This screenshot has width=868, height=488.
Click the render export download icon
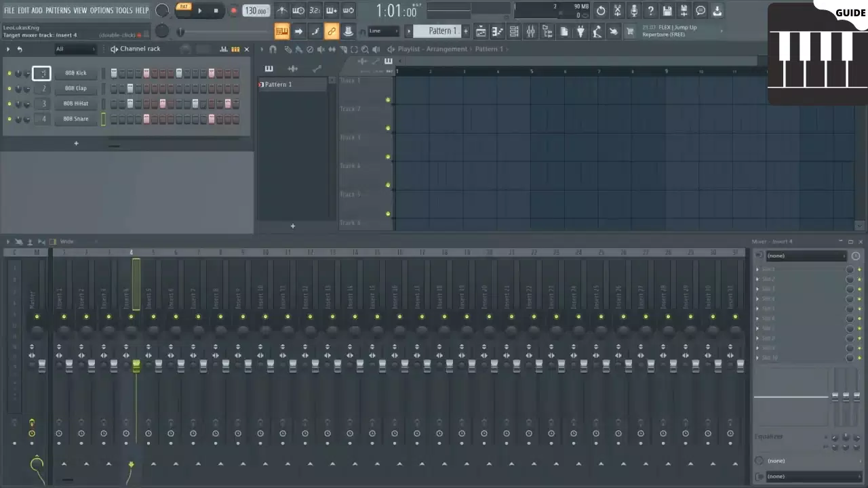pyautogui.click(x=717, y=11)
